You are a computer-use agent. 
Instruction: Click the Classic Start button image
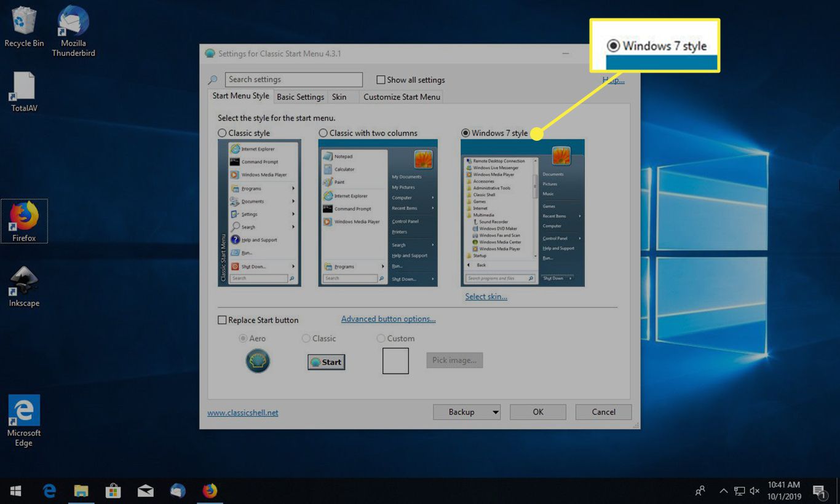[327, 362]
